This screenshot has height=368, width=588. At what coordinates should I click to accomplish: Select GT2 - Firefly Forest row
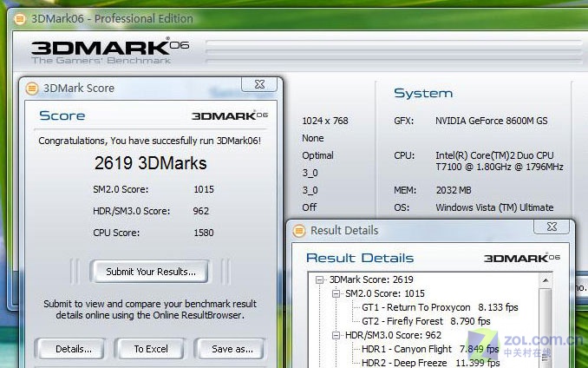[426, 321]
